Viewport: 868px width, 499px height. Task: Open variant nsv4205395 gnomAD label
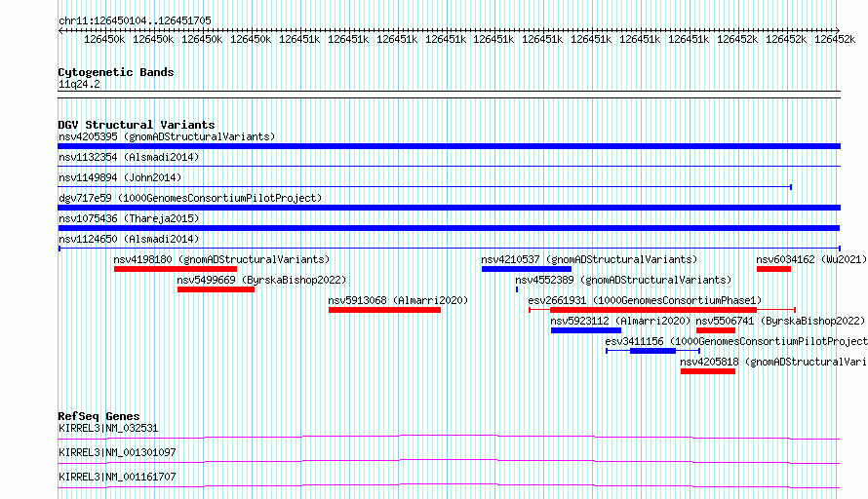167,136
